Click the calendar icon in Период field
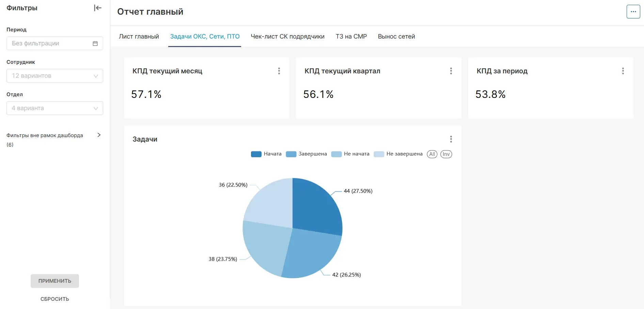 [95, 43]
